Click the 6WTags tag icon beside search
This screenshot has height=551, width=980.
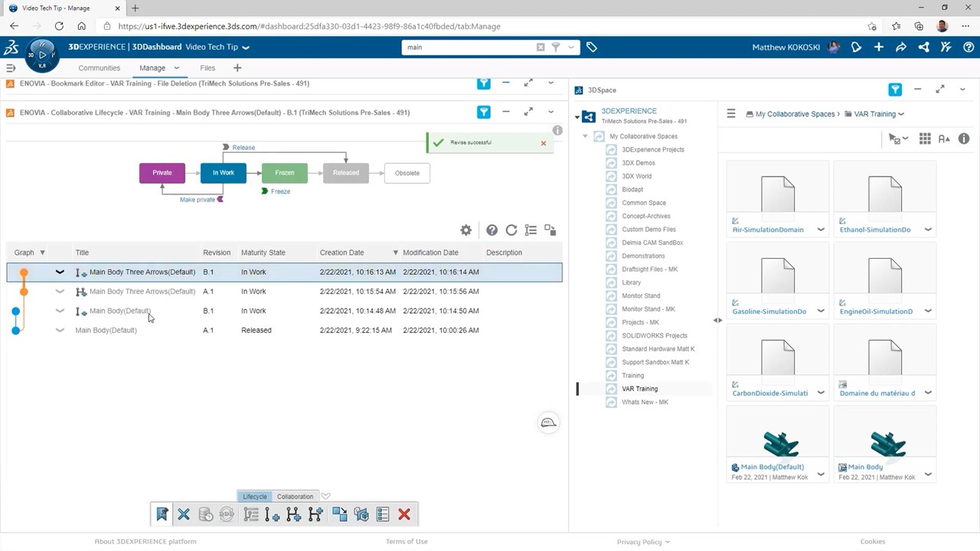pyautogui.click(x=592, y=47)
